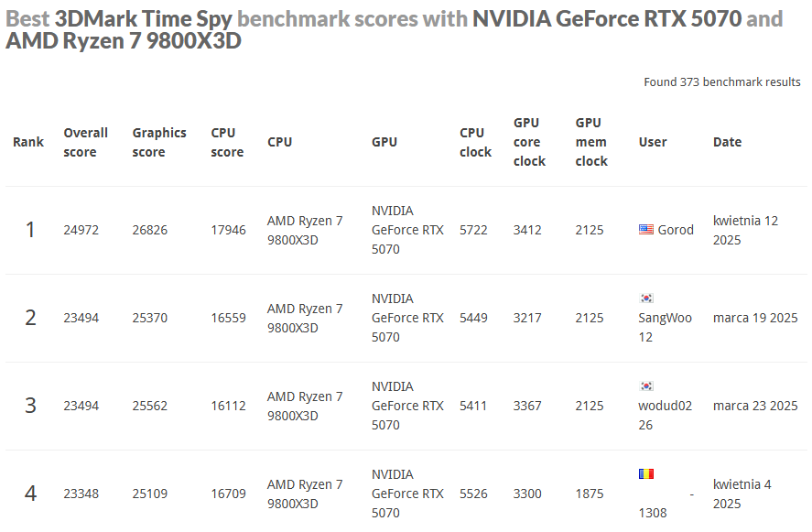Screen dimensions: 812x532
Task: Sort by Graphics score column header
Action: pyautogui.click(x=158, y=142)
